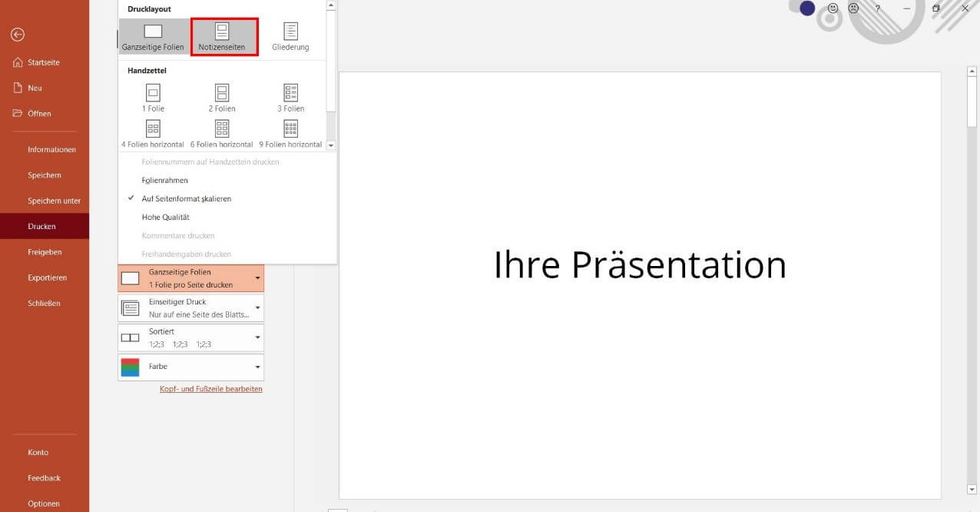Pick 1 Folie handout layout
The height and width of the screenshot is (512, 980).
[x=153, y=98]
